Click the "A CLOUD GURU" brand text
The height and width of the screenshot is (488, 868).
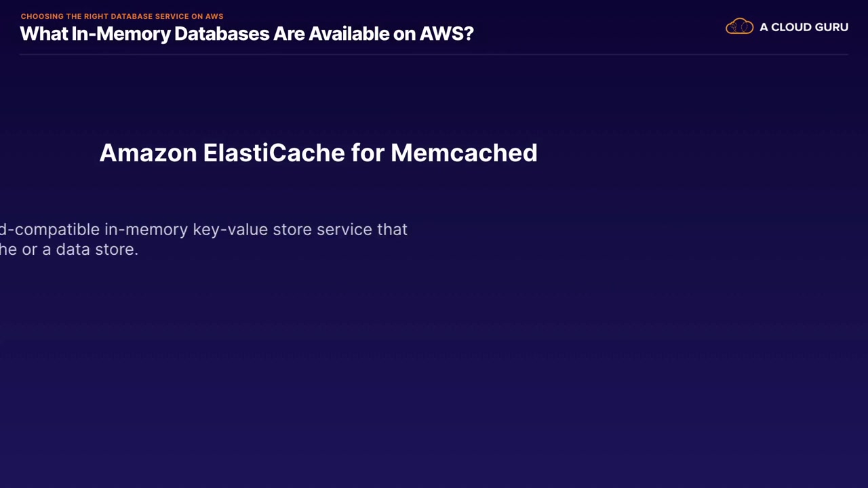coord(804,27)
